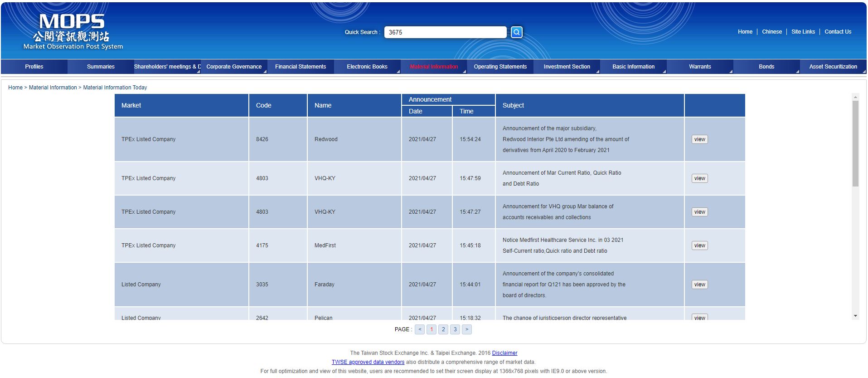Viewport: 868px width, 378px height.
Task: Open TWSE approved data vendors link
Action: [x=368, y=362]
